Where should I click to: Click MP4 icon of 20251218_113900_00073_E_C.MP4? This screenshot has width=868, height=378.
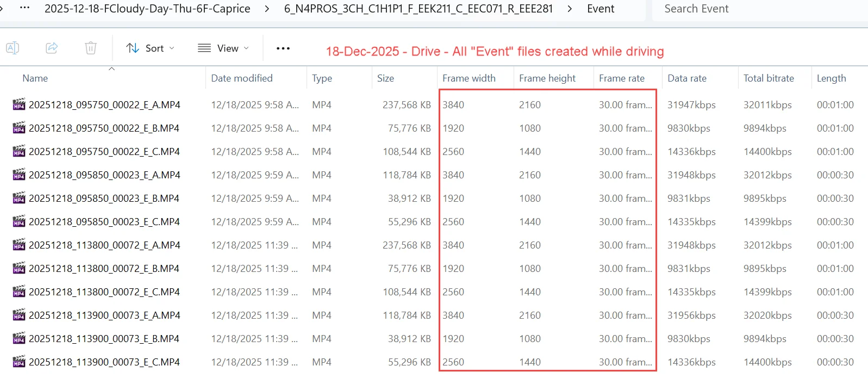tap(19, 361)
